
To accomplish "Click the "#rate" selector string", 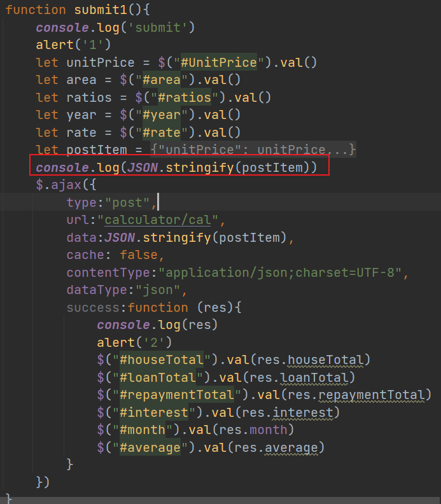I will (162, 132).
